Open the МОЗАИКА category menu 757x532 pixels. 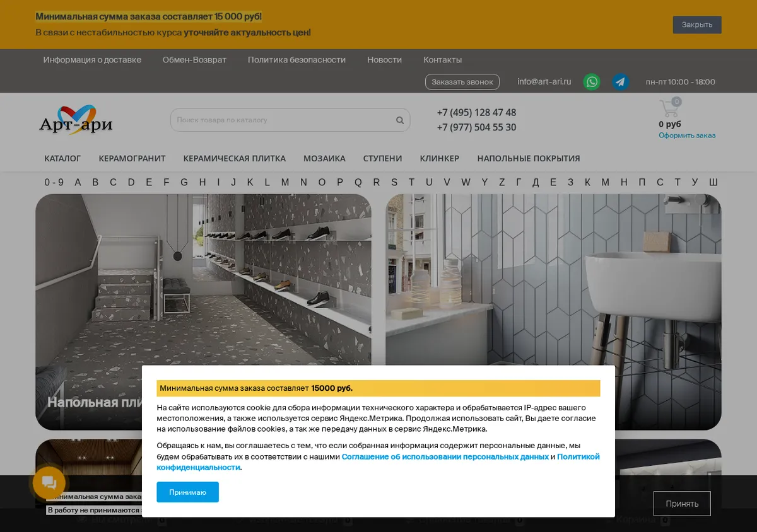pos(324,158)
